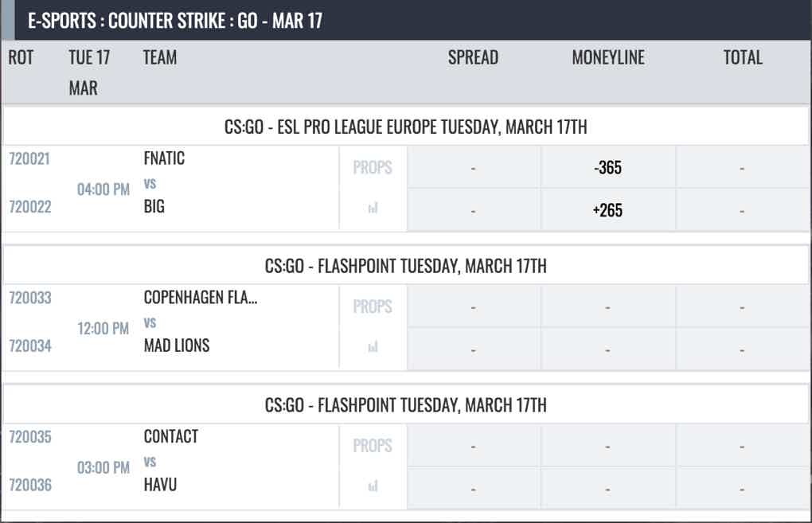Click Mad Lions moneyline cell

(x=608, y=349)
